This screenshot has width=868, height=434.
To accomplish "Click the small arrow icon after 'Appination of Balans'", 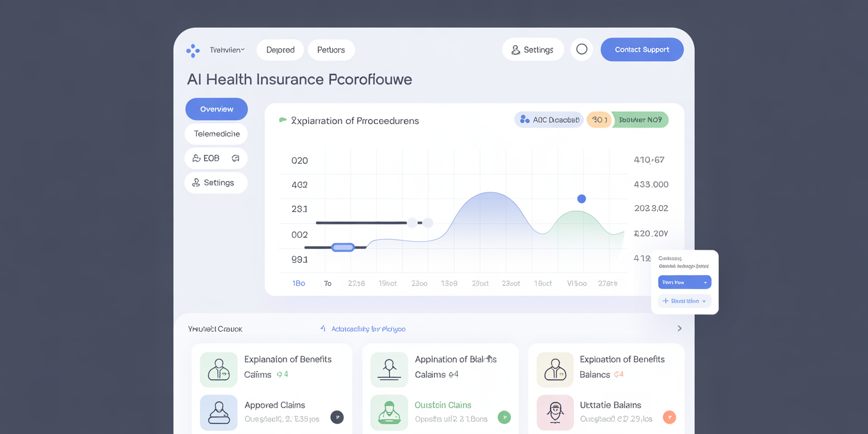I will pyautogui.click(x=489, y=358).
